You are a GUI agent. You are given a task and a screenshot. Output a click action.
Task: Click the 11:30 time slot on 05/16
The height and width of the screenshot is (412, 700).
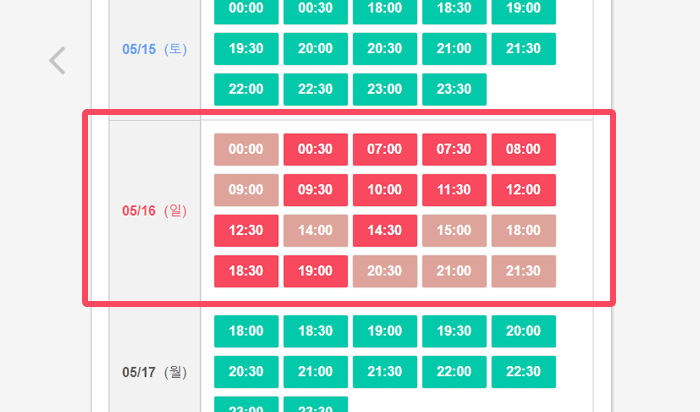click(x=454, y=190)
